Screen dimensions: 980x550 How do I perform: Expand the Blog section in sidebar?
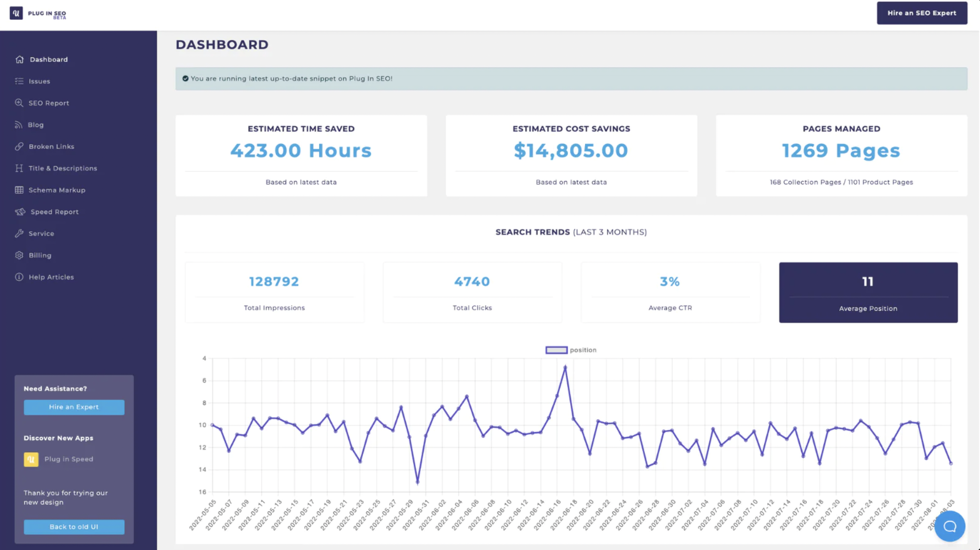(36, 125)
